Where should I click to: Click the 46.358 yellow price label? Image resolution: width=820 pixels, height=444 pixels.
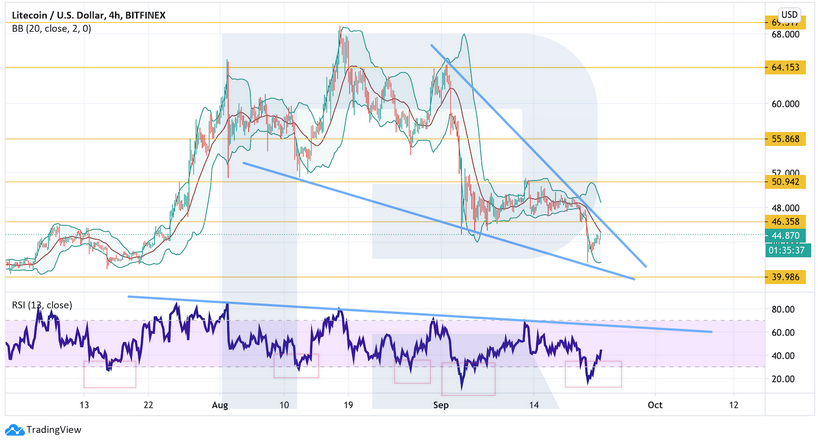[x=786, y=220]
